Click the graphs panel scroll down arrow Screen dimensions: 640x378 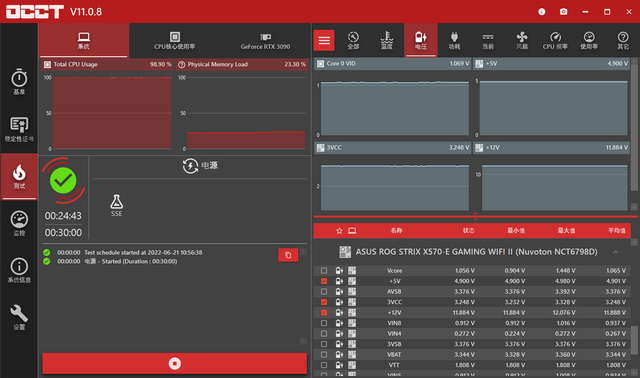[634, 207]
